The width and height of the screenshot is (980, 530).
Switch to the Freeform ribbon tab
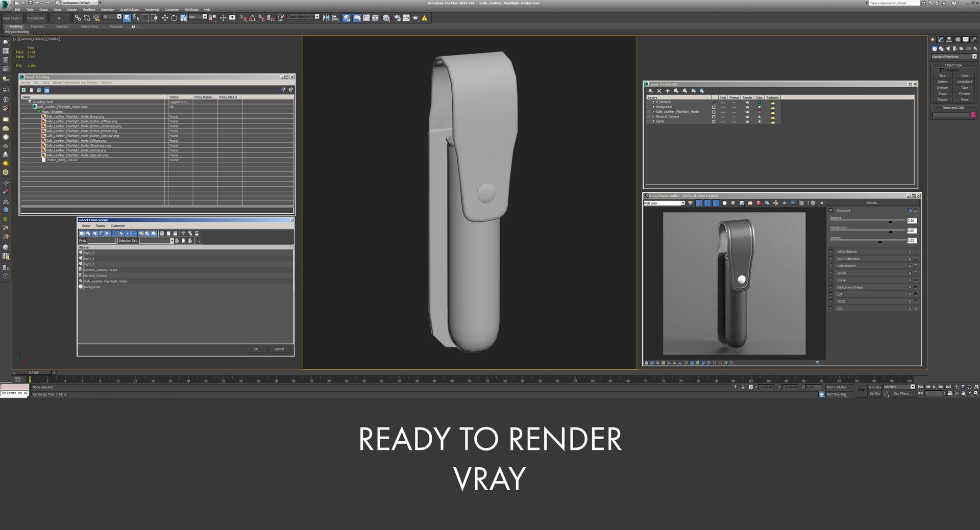pyautogui.click(x=37, y=27)
